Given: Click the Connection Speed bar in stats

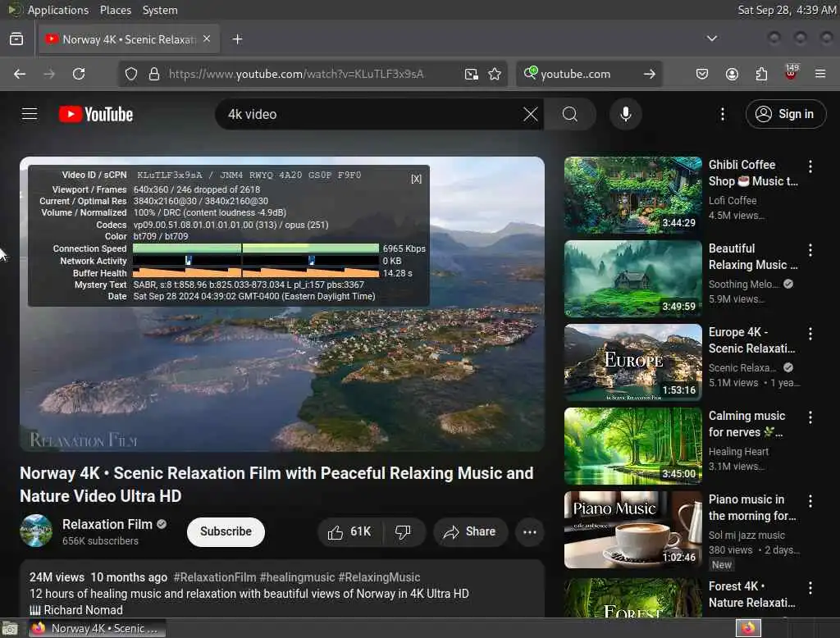Looking at the screenshot, I should (x=256, y=248).
